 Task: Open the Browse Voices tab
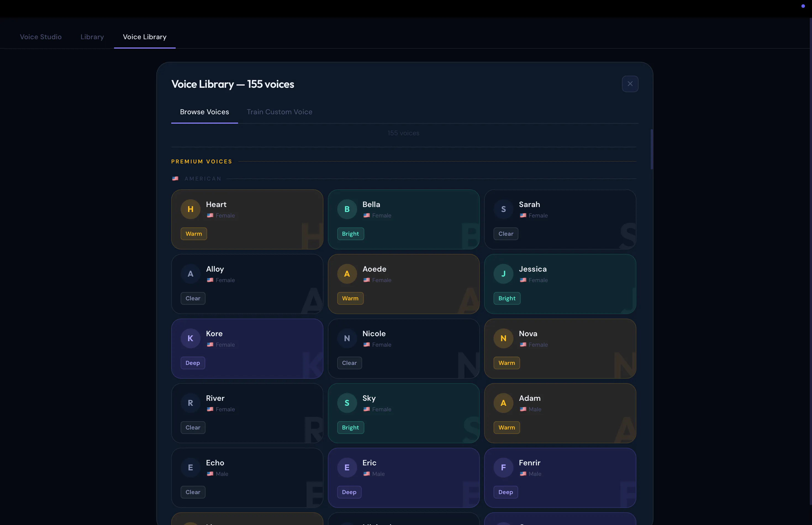point(204,112)
